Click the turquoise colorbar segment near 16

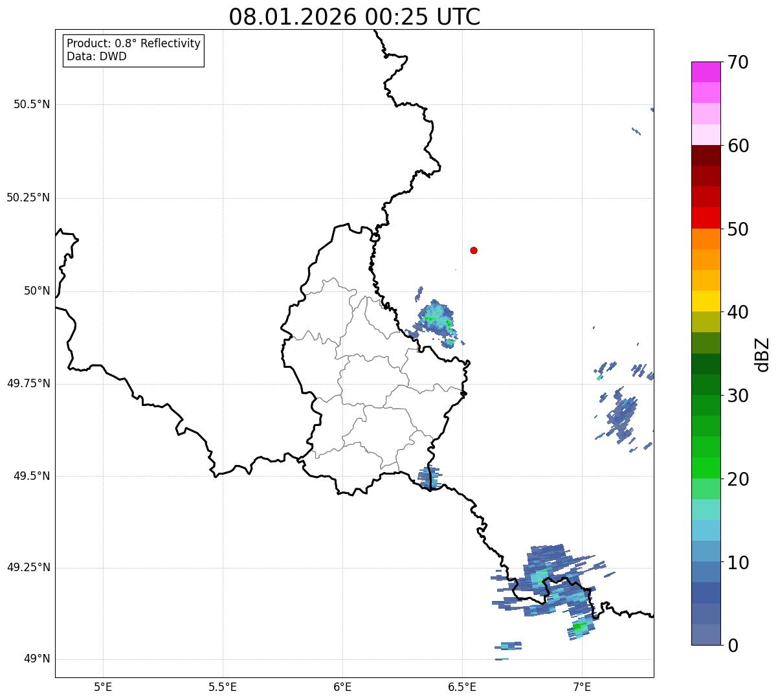(706, 510)
